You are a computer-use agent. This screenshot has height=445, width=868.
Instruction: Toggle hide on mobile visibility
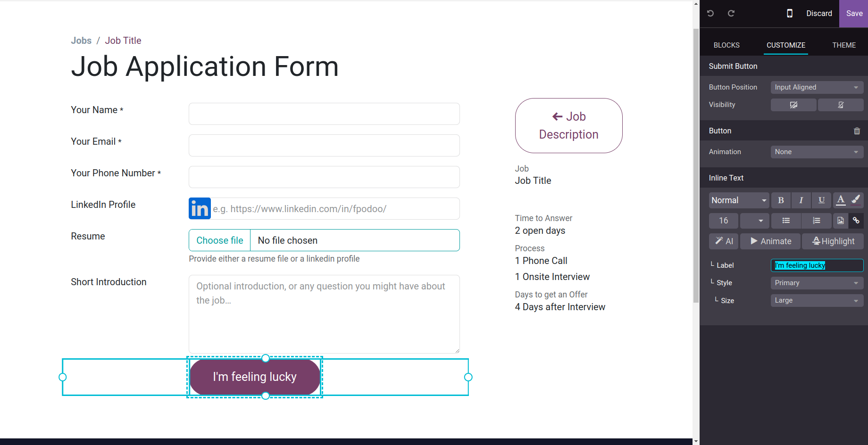pos(841,105)
